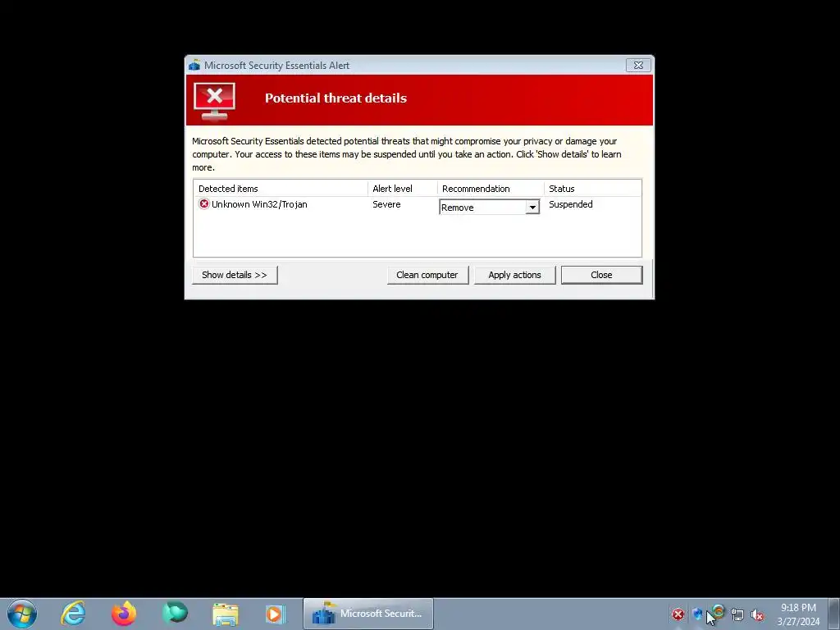840x630 pixels.
Task: Click the Severe alert level cell
Action: 387,204
